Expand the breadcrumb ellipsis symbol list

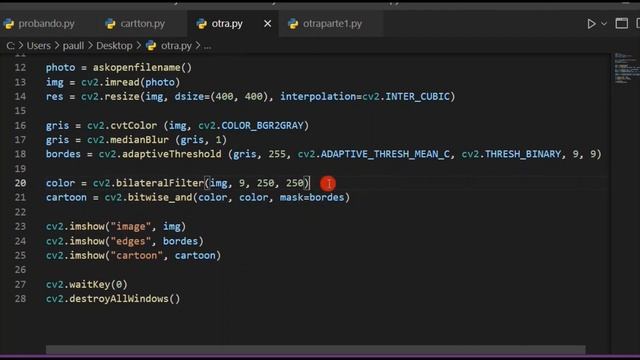click(x=207, y=46)
